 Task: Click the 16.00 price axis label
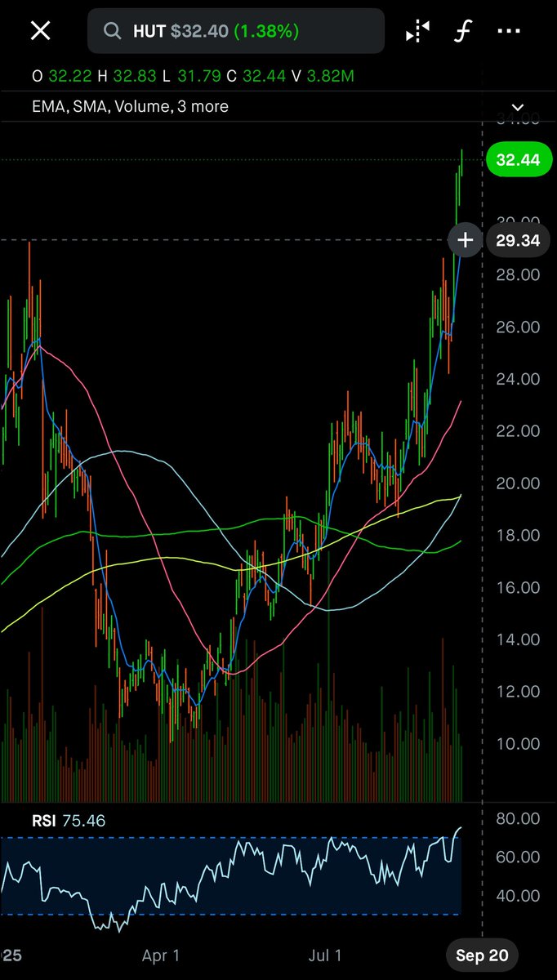point(518,588)
